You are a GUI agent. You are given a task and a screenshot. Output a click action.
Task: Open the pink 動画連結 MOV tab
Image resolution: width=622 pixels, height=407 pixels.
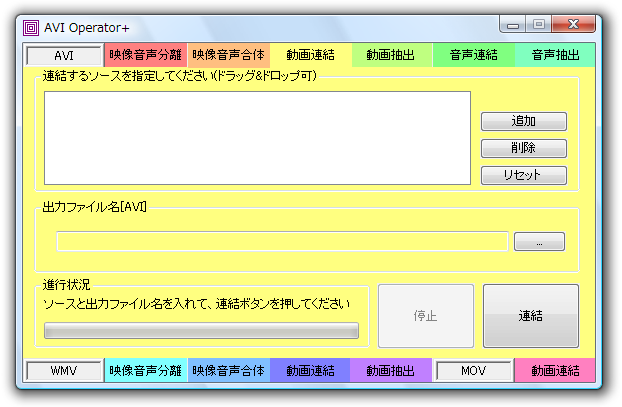(x=555, y=371)
